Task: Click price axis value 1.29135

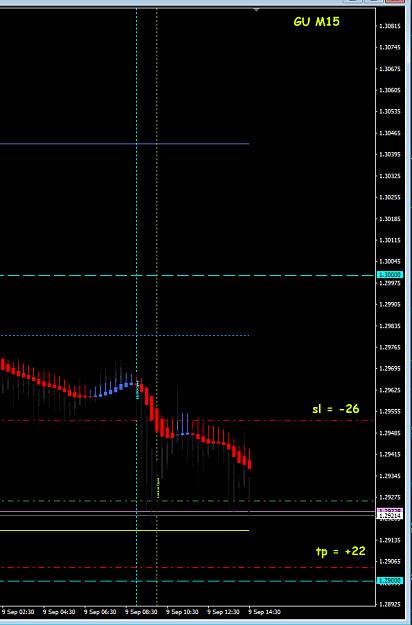Action: [390, 540]
